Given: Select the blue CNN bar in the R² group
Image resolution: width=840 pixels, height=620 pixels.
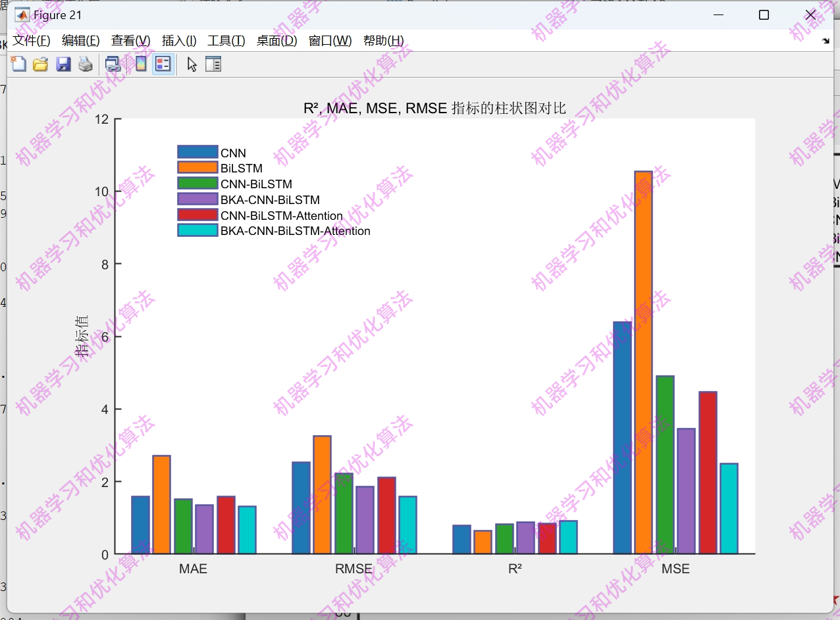Looking at the screenshot, I should point(461,540).
